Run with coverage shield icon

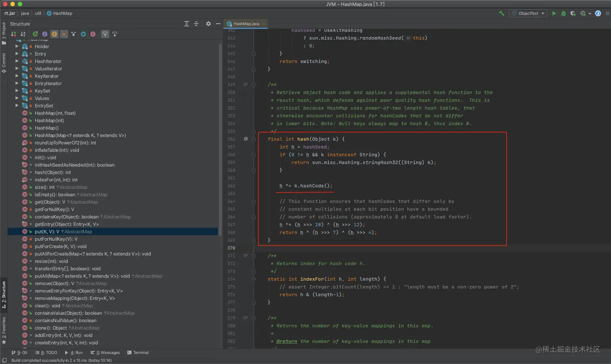coord(573,13)
